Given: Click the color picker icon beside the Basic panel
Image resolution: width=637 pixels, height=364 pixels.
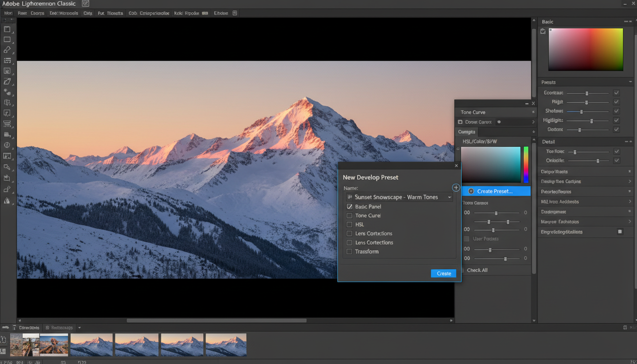Looking at the screenshot, I should point(542,31).
